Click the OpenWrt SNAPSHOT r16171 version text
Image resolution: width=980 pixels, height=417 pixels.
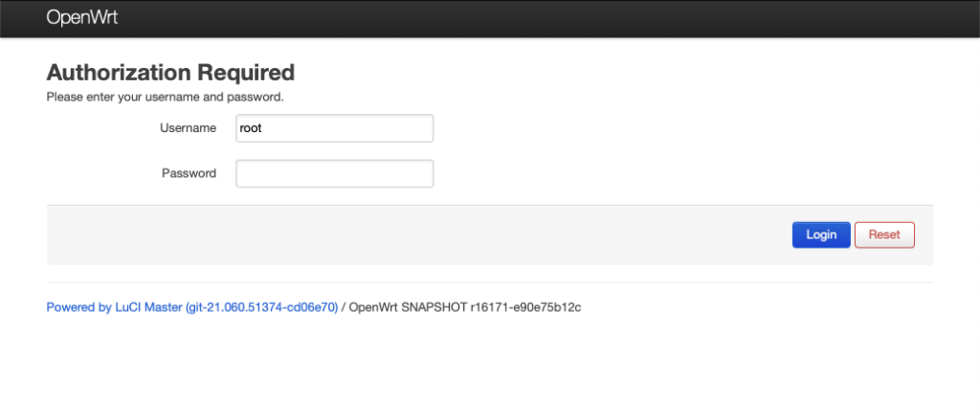(x=465, y=308)
